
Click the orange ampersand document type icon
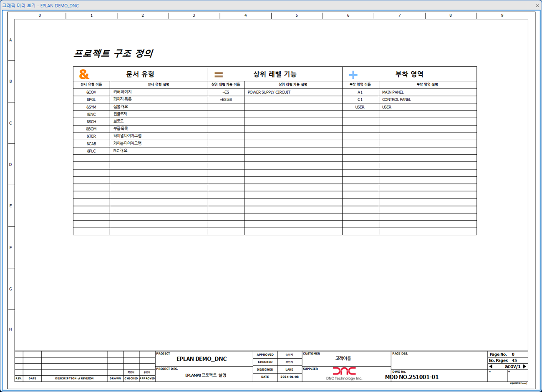pos(84,74)
